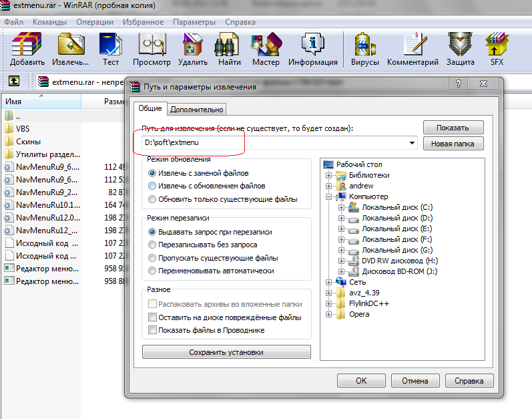Expand the Локальный диск (C:) node
532x419 pixels.
pos(341,207)
